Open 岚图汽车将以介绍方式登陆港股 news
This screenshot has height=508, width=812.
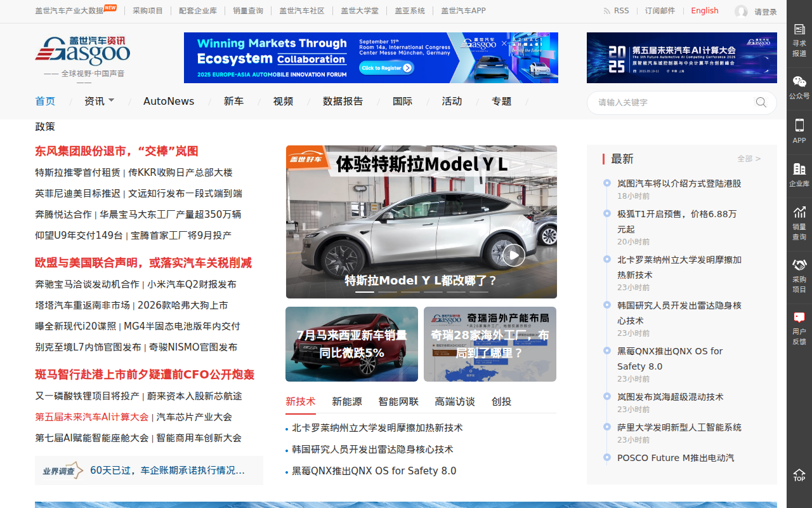coord(679,184)
